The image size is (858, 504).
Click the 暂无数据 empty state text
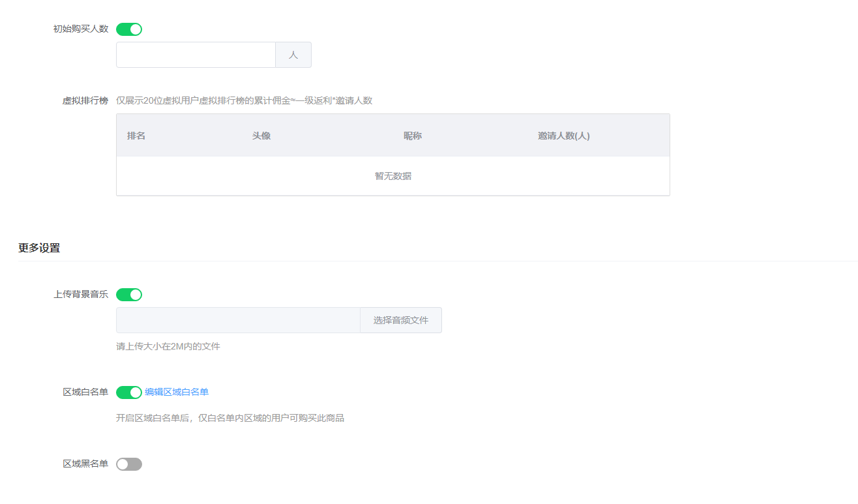[x=392, y=175]
